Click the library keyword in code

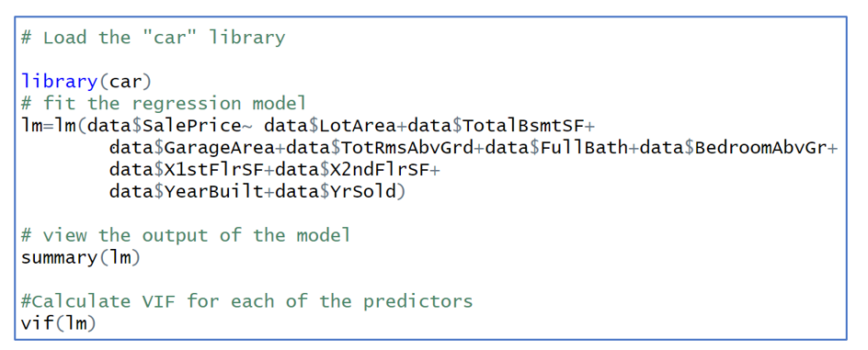pyautogui.click(x=59, y=82)
